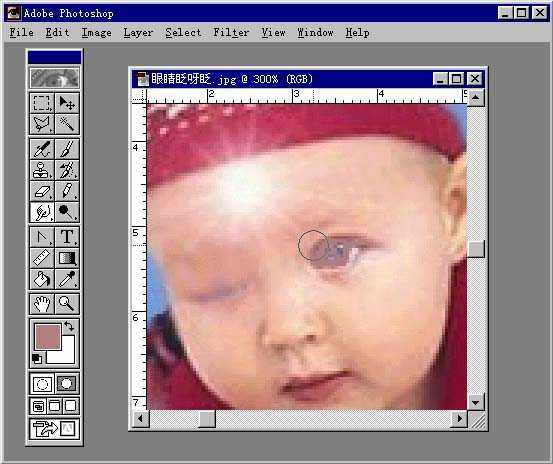Select the Move tool
The height and width of the screenshot is (464, 553).
(x=67, y=103)
